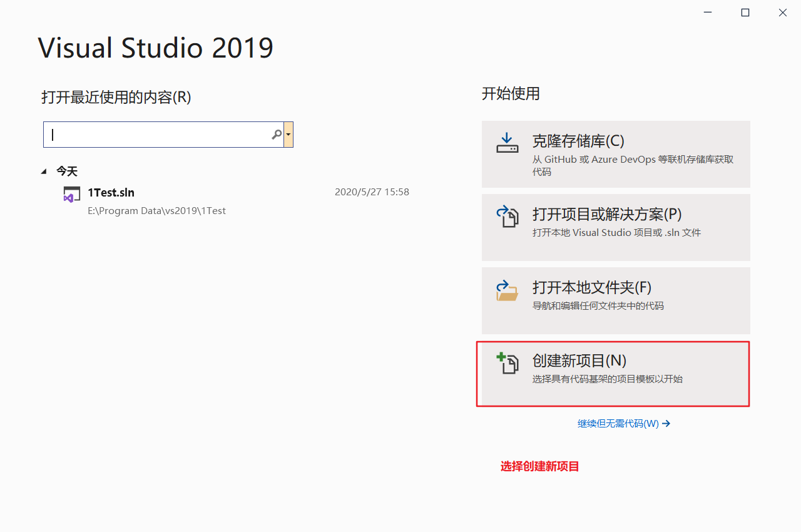Click the Visual Studio icon next to 1Test.sln
This screenshot has width=801, height=532.
[71, 193]
